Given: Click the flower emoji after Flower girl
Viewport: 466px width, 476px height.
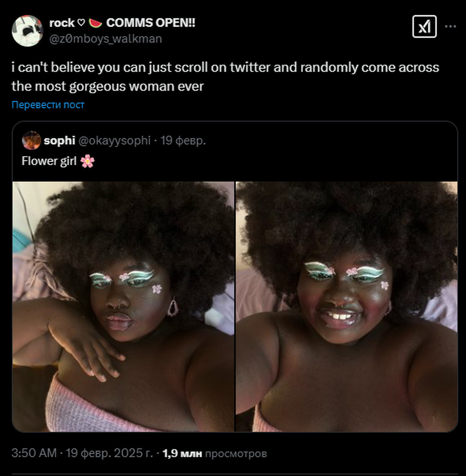Looking at the screenshot, I should [87, 161].
